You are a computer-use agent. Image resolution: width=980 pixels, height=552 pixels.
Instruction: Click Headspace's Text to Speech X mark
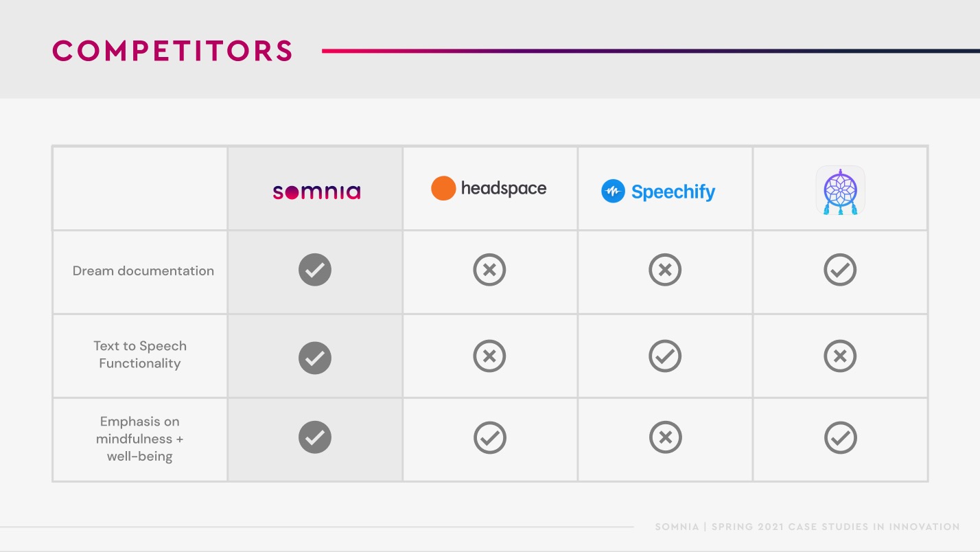(x=489, y=356)
